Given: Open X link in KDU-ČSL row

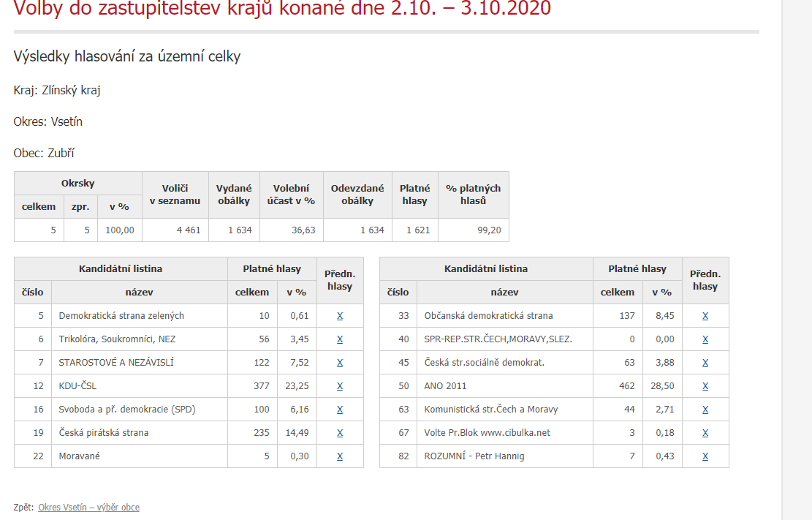Looking at the screenshot, I should 340,385.
